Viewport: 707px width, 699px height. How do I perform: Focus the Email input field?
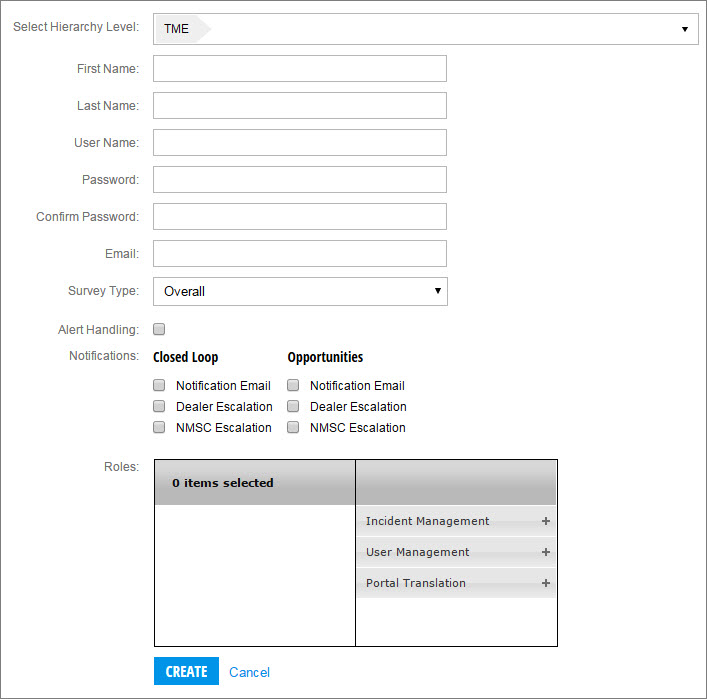point(300,253)
